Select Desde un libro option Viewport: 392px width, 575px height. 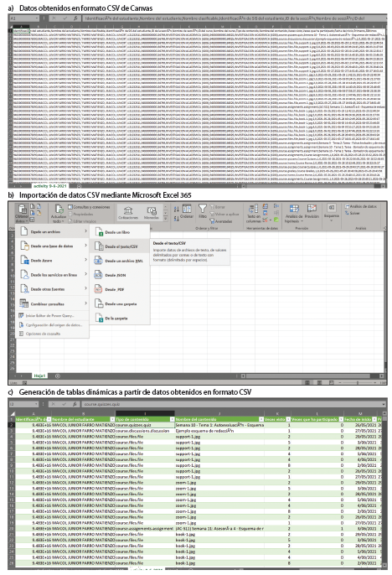(120, 232)
